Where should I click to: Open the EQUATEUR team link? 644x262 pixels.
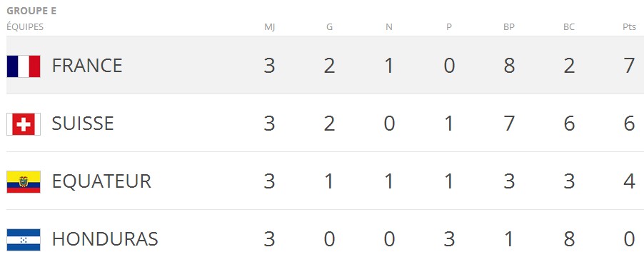pos(101,181)
